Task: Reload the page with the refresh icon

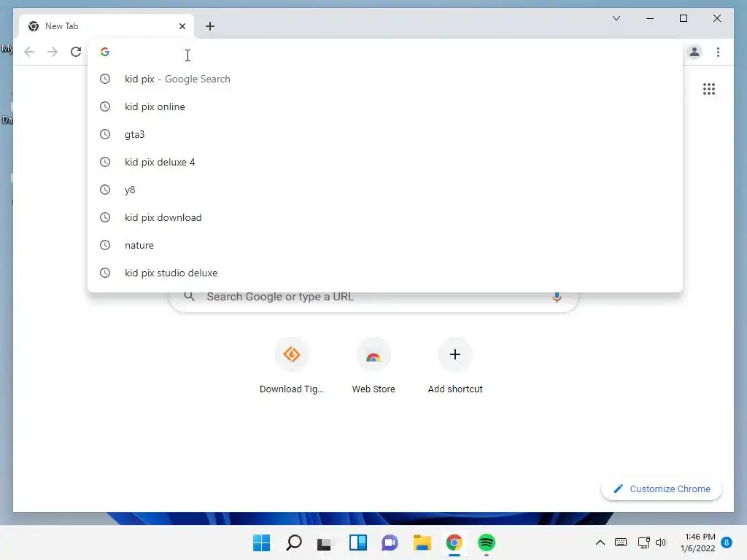Action: click(76, 52)
